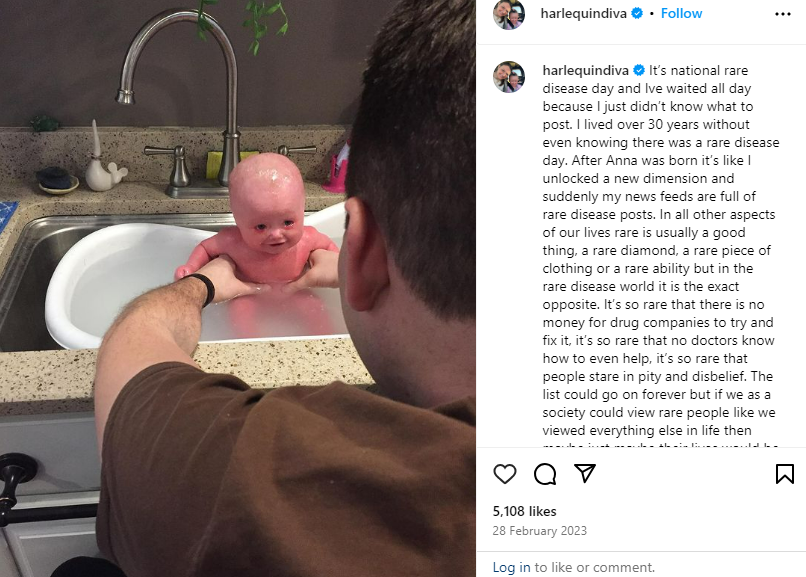This screenshot has height=577, width=806.
Task: Like the post with the heart icon
Action: (504, 474)
